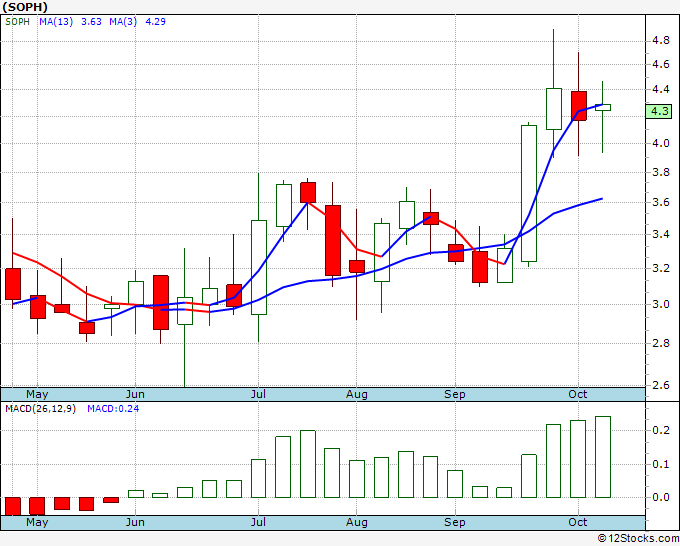Viewport: 680px width, 546px height.
Task: Click the 3.4 price axis label
Action: coord(660,235)
